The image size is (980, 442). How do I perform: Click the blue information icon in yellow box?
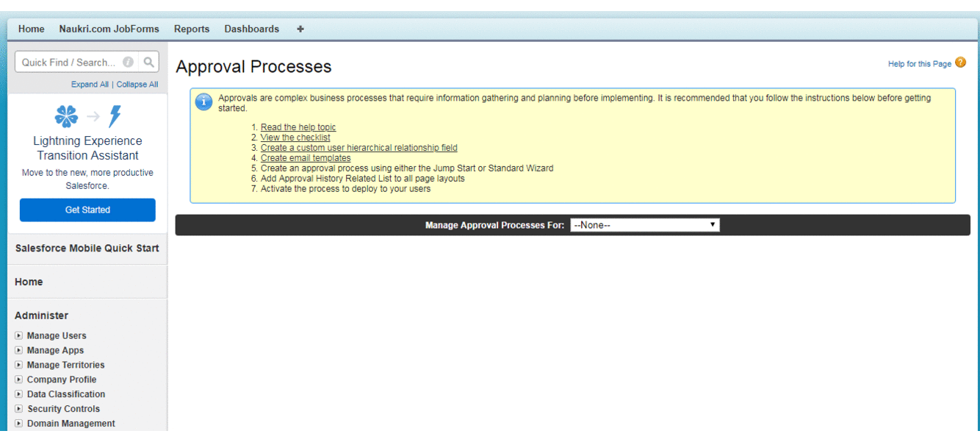[203, 102]
